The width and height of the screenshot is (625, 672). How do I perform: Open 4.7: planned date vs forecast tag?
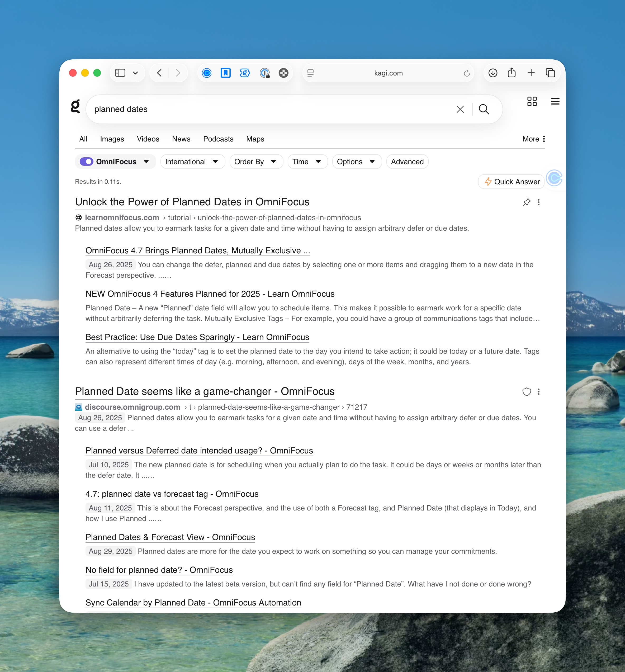[172, 494]
